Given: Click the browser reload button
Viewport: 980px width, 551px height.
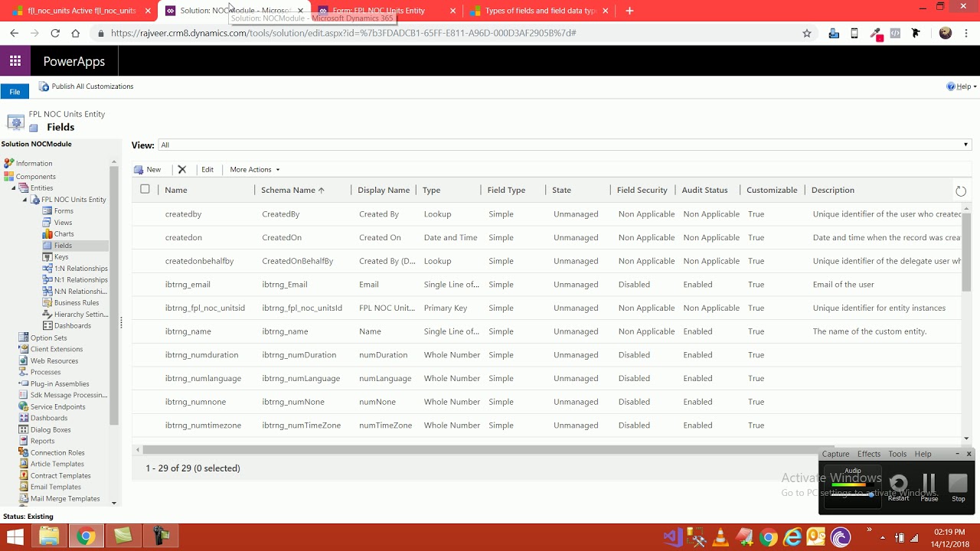Looking at the screenshot, I should tap(55, 33).
